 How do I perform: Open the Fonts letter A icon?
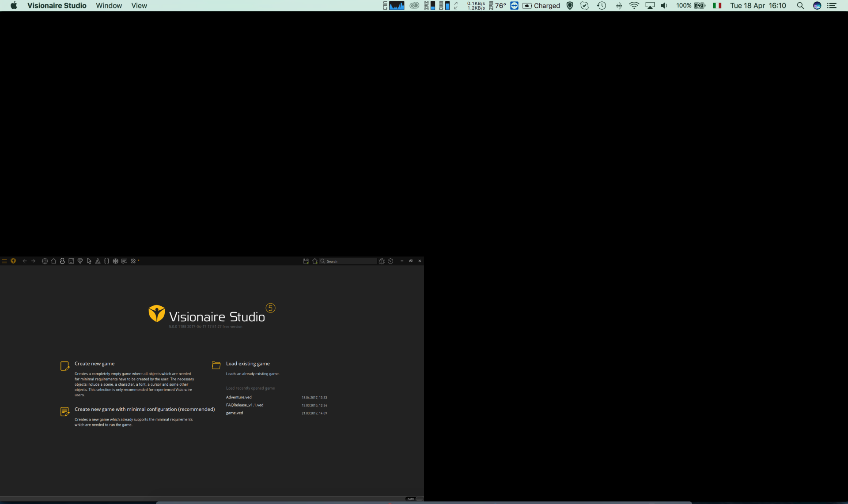(x=98, y=261)
